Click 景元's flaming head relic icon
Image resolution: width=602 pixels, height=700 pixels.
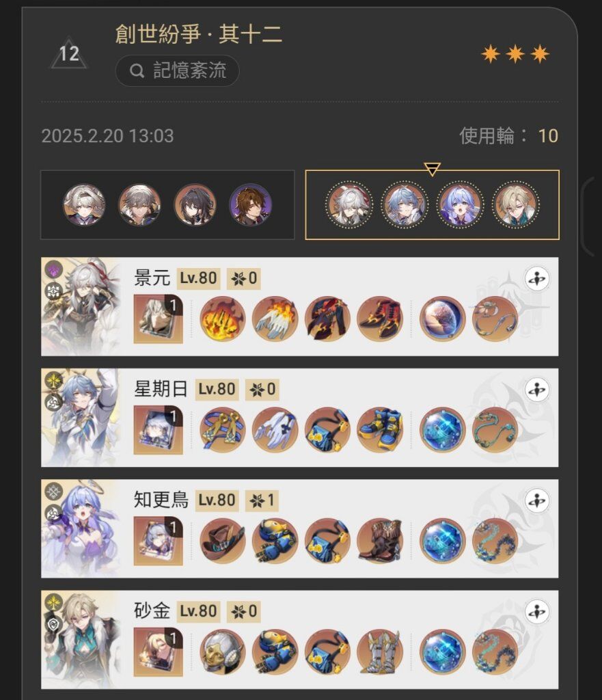(222, 319)
